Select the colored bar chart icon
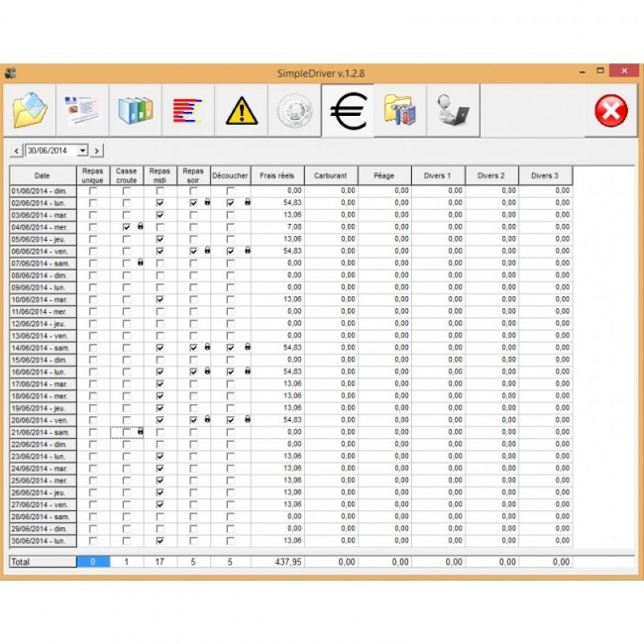The height and width of the screenshot is (644, 644). click(x=187, y=111)
